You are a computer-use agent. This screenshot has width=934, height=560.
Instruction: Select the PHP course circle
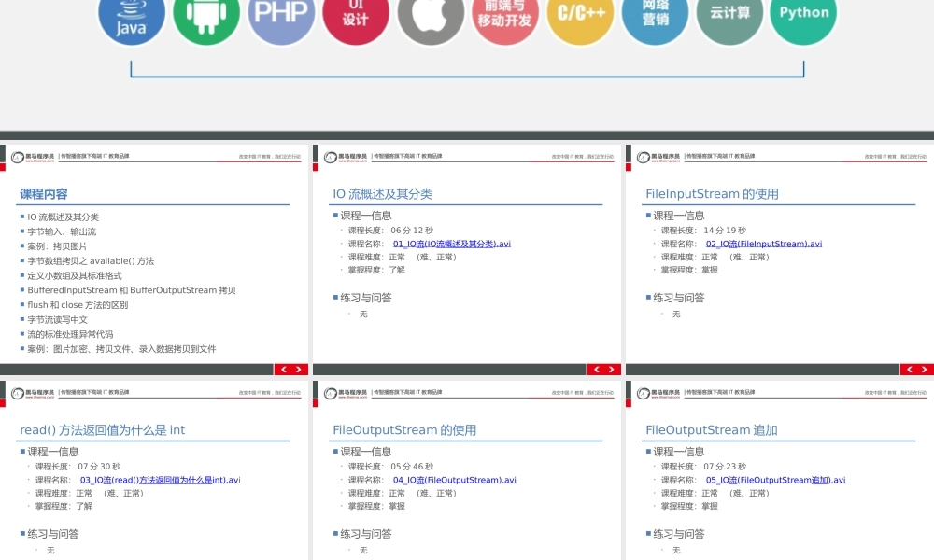tap(281, 14)
